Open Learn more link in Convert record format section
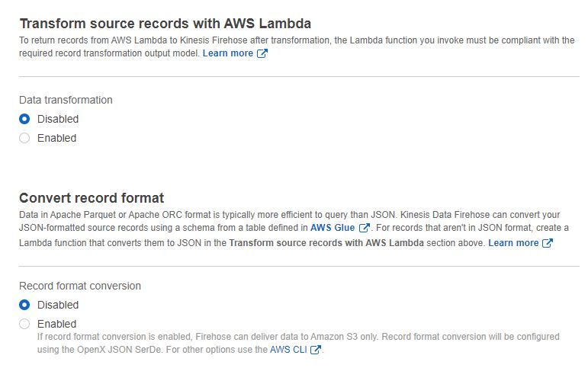 click(x=513, y=242)
